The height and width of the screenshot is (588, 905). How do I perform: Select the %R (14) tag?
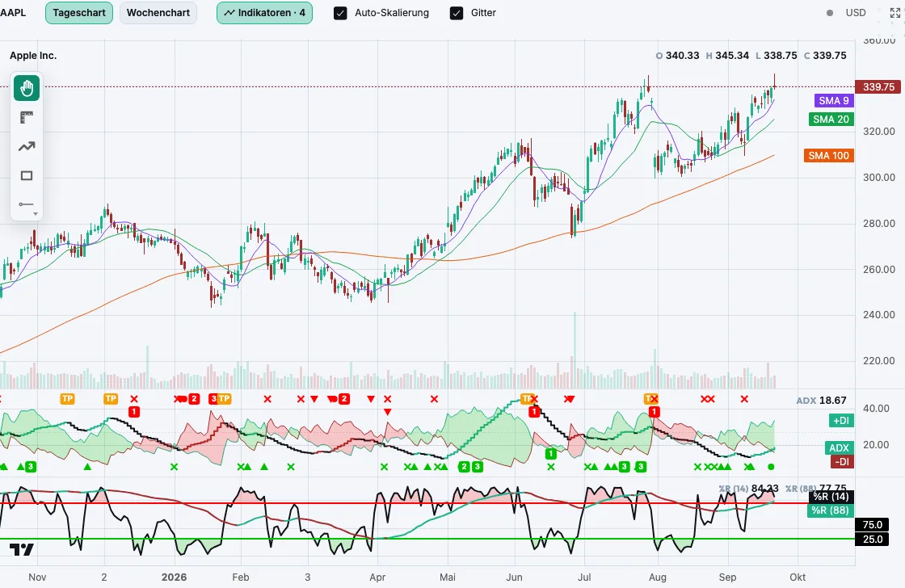[x=831, y=496]
